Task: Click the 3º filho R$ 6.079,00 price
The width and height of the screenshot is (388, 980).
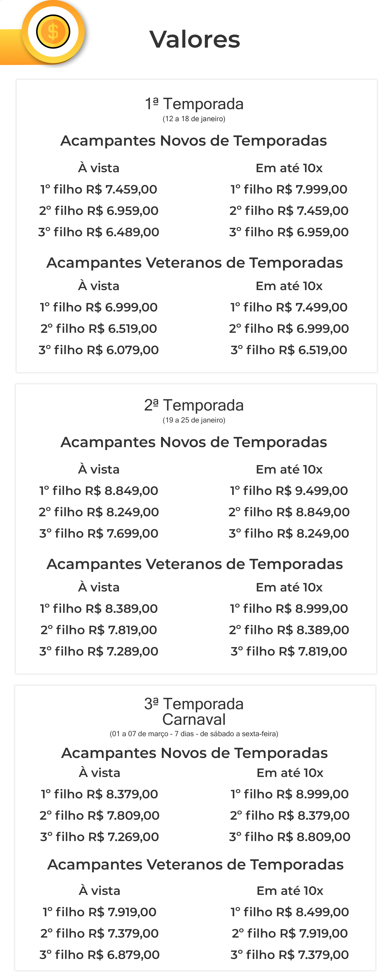Action: pyautogui.click(x=99, y=350)
